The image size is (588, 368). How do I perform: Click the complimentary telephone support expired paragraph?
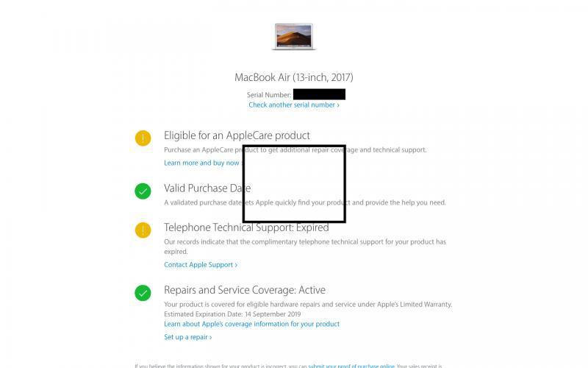(x=305, y=247)
